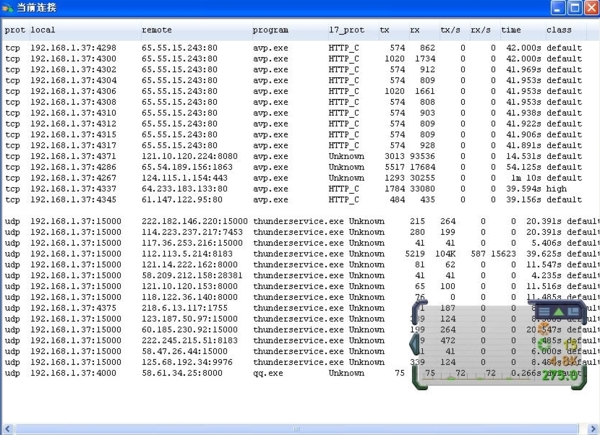Click remote address 61.147.122.95:80
The image size is (600, 435).
pos(182,200)
